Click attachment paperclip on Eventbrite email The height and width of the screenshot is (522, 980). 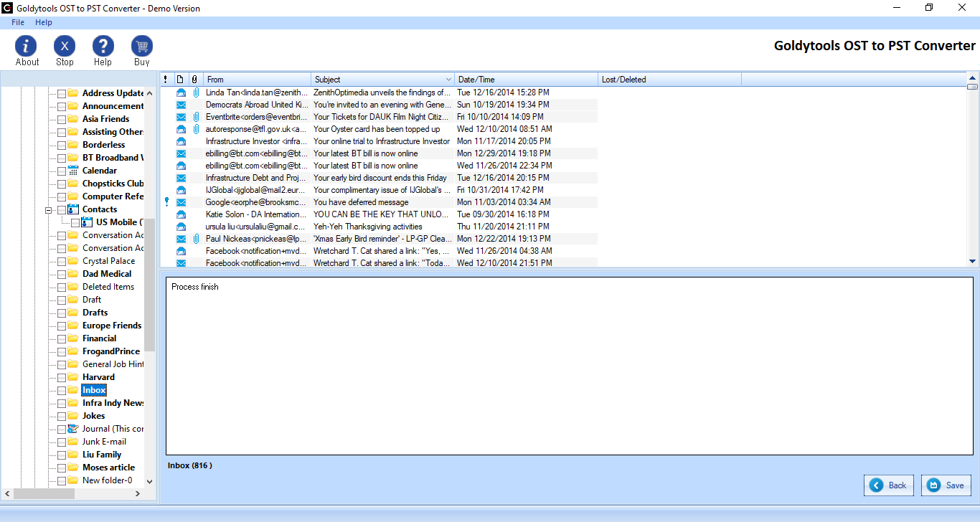(x=195, y=117)
